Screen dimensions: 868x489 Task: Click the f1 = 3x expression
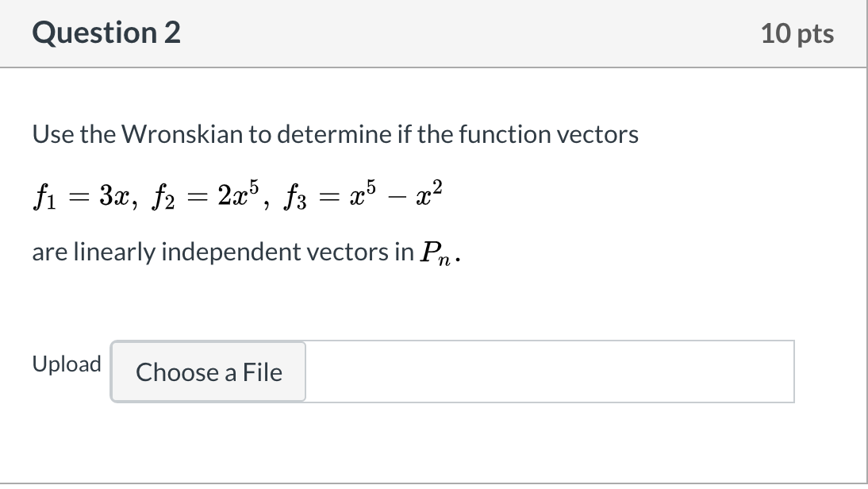point(85,195)
